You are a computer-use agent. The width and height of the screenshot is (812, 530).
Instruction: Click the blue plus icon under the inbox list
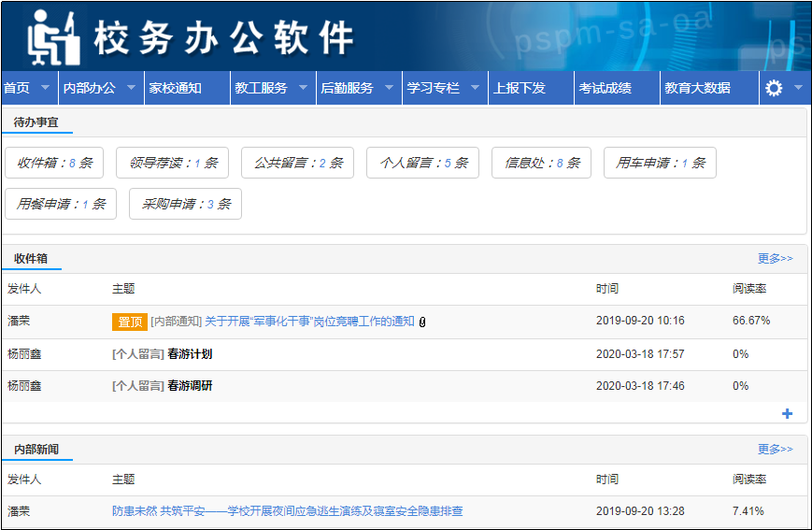(787, 414)
